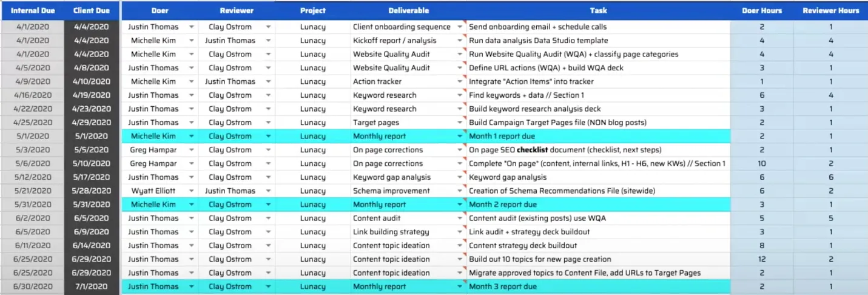Open the Doer dropdown for Wyatt Elliott

coord(192,191)
